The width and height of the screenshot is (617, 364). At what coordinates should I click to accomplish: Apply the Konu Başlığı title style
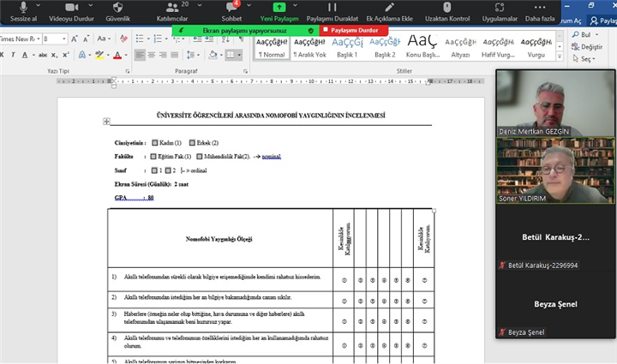tap(422, 48)
